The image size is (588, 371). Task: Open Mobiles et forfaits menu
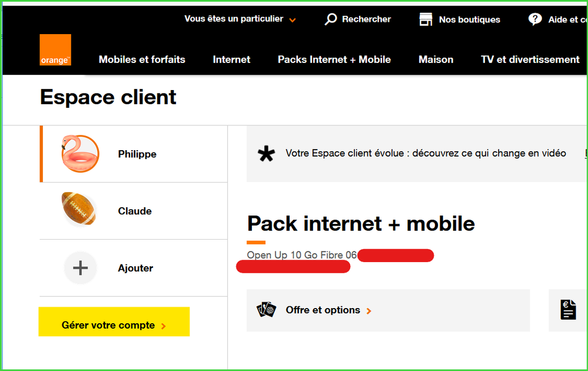142,59
